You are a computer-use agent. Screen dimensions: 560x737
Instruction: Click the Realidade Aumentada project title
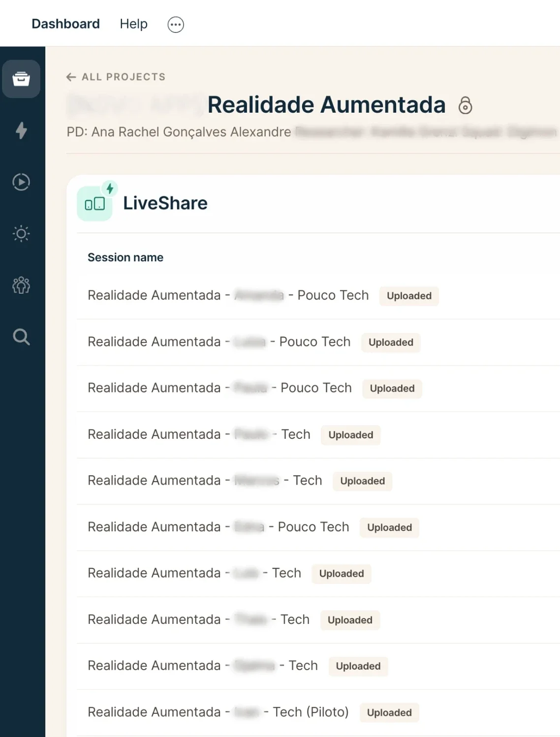[326, 105]
